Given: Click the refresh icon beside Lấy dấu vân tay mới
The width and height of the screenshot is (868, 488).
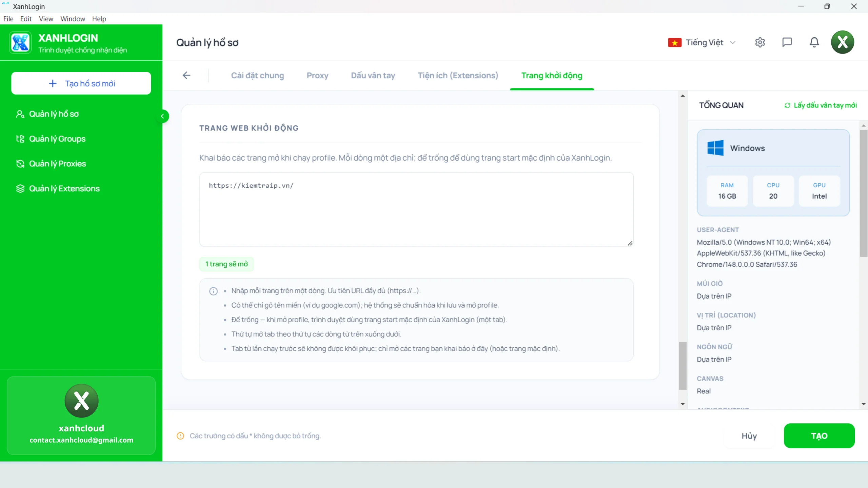Looking at the screenshot, I should pyautogui.click(x=787, y=105).
